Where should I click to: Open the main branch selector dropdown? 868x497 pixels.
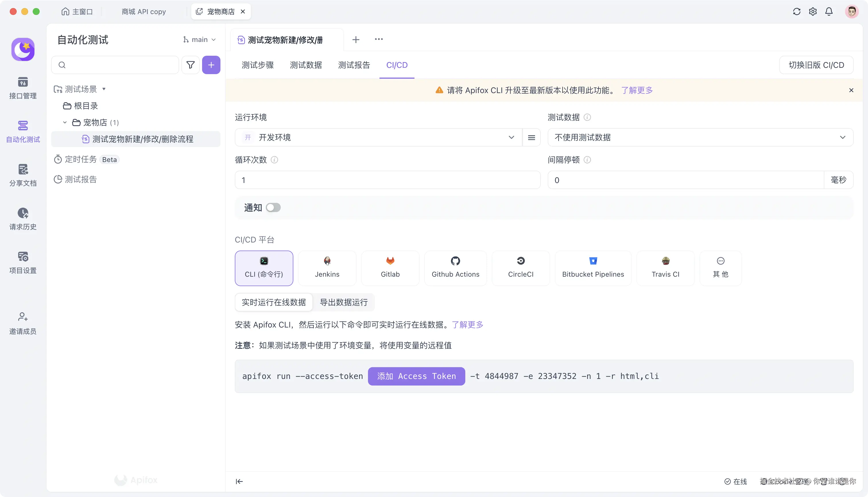(x=199, y=39)
